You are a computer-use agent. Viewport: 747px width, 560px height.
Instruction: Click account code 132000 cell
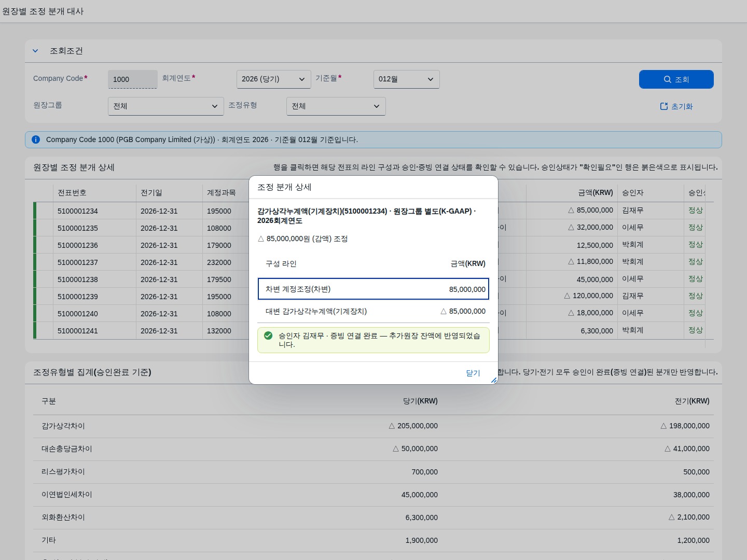pos(219,331)
